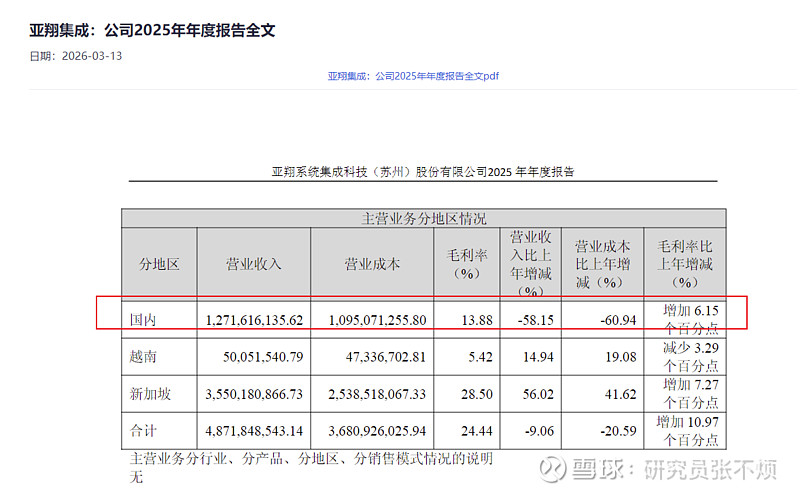Click the value 41.62 in 新加坡 row
Viewport: 800px width, 494px height.
[621, 394]
